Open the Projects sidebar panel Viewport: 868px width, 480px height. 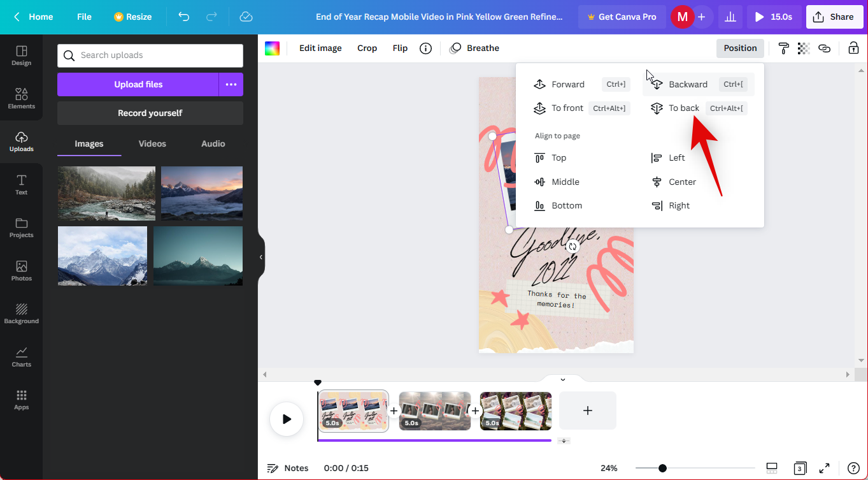point(21,228)
